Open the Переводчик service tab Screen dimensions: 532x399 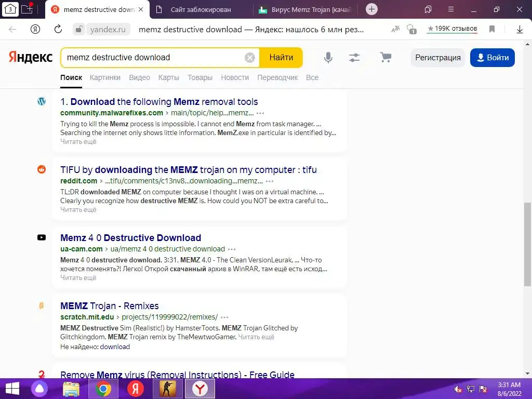pyautogui.click(x=277, y=78)
